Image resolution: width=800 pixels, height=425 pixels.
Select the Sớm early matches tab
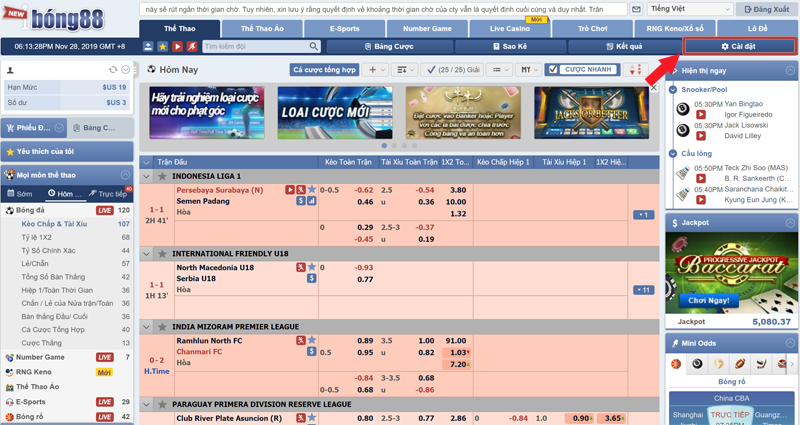20,194
